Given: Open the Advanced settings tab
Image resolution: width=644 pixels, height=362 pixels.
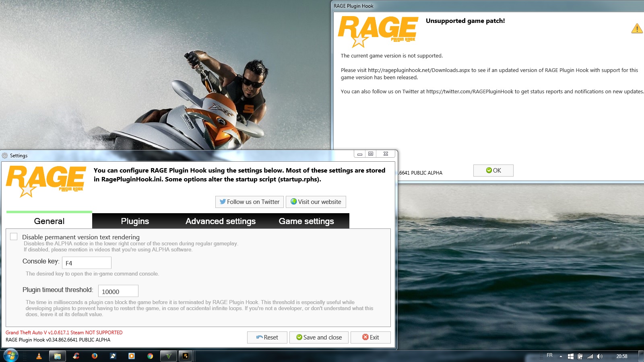Looking at the screenshot, I should pos(221,221).
